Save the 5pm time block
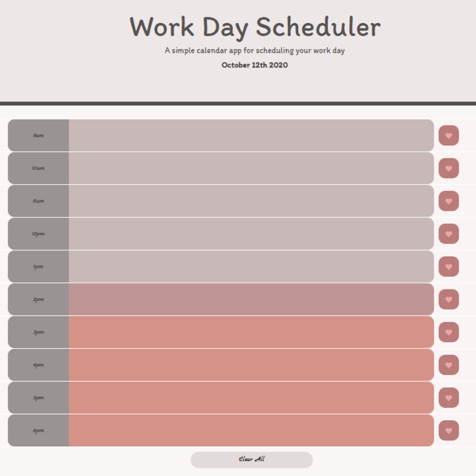Viewport: 476px width, 476px height. pos(449,397)
